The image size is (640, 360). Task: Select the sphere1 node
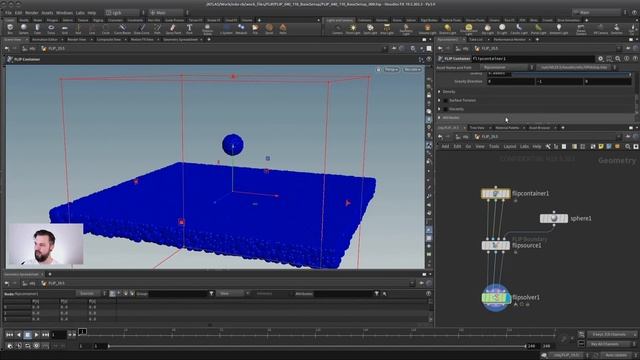pos(553,218)
